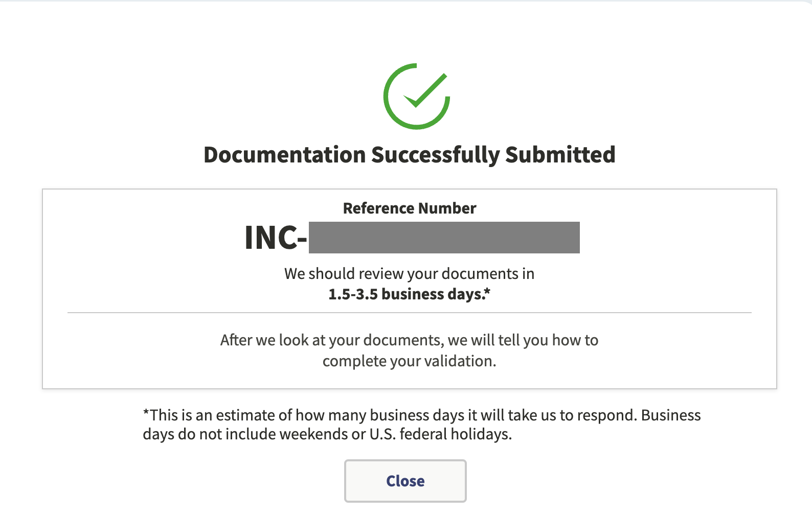Click the horizontal divider inside the card

(409, 310)
